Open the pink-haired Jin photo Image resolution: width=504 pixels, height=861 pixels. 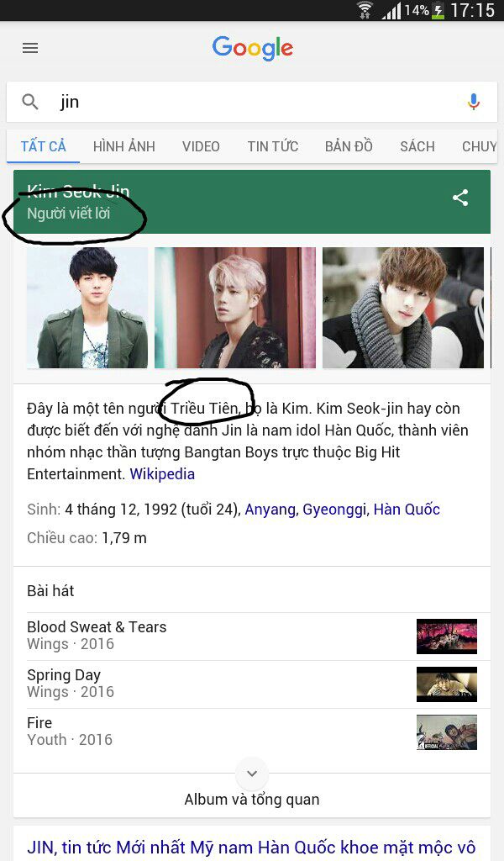[x=235, y=308]
